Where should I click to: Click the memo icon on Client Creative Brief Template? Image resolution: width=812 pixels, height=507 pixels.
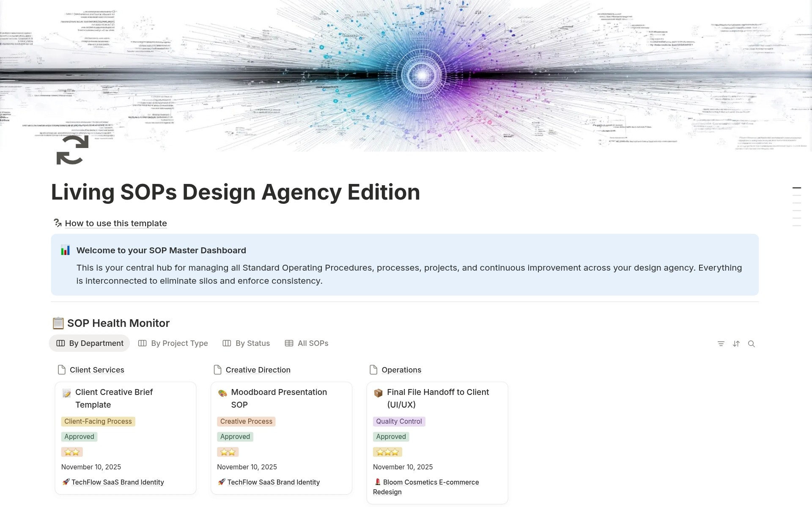[66, 392]
